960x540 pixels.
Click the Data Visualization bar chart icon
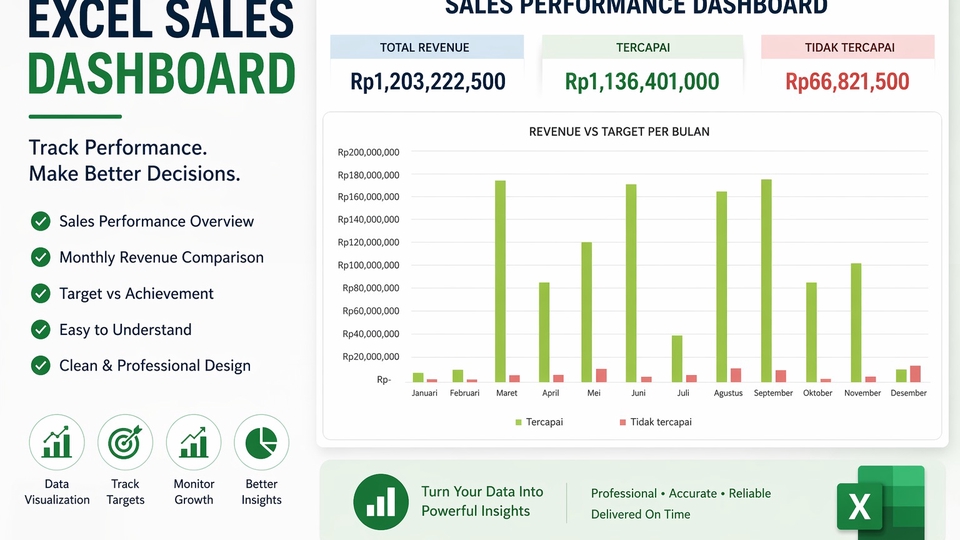coord(56,442)
